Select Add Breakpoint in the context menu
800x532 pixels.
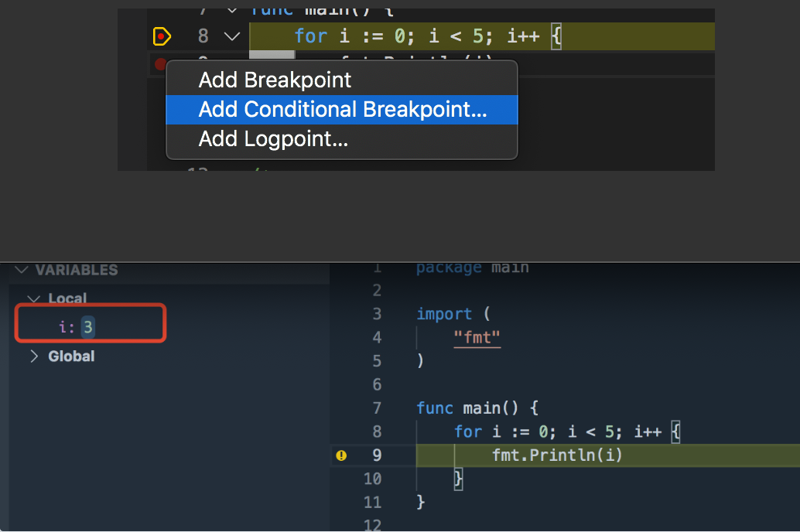pos(275,80)
